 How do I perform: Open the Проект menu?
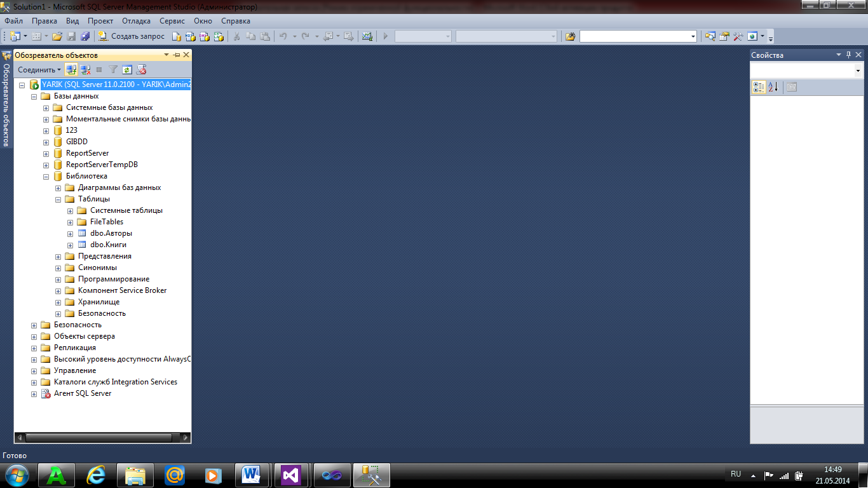[100, 21]
